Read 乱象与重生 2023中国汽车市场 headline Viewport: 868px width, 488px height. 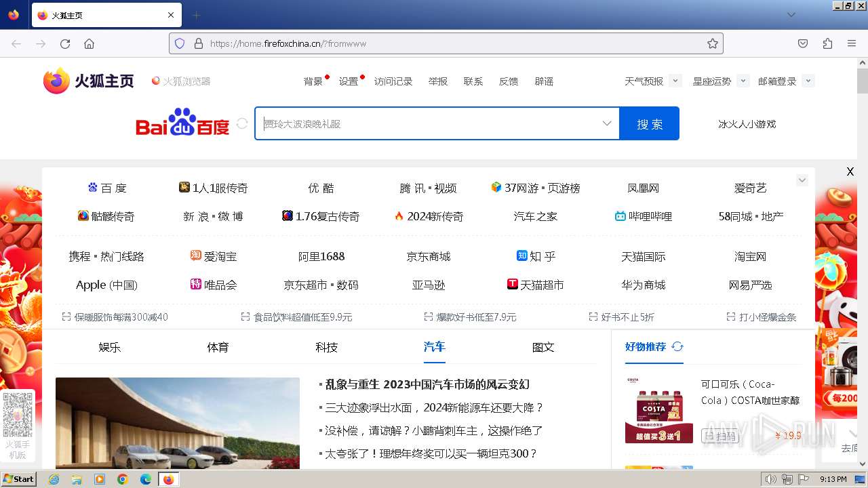[427, 384]
